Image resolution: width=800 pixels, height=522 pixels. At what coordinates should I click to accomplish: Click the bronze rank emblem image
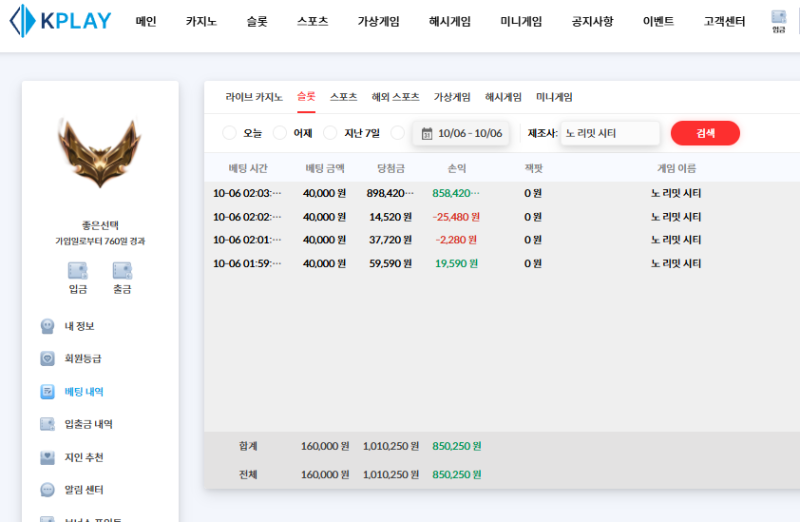99,154
